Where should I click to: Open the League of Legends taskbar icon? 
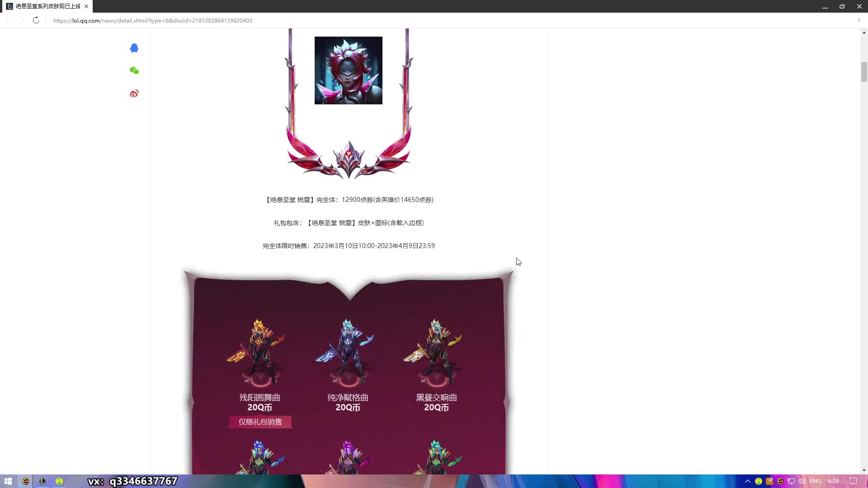pos(42,481)
